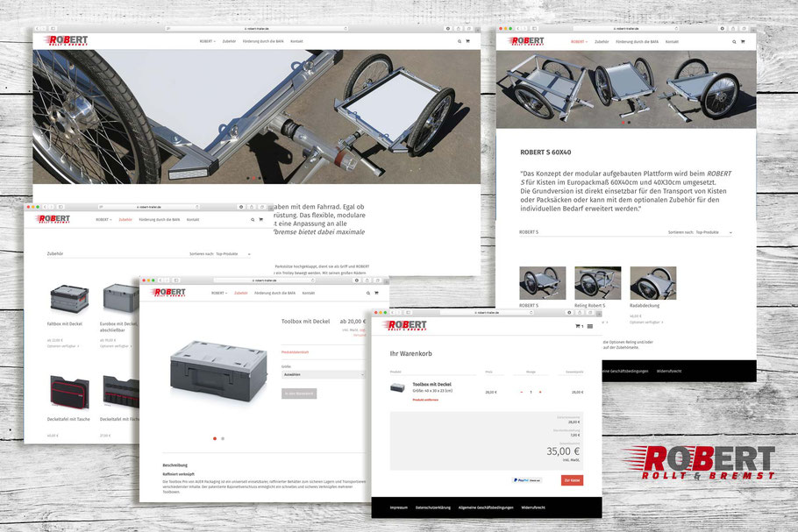
Task: Increase quantity with the plus icon in Warenkorb
Action: (x=540, y=392)
